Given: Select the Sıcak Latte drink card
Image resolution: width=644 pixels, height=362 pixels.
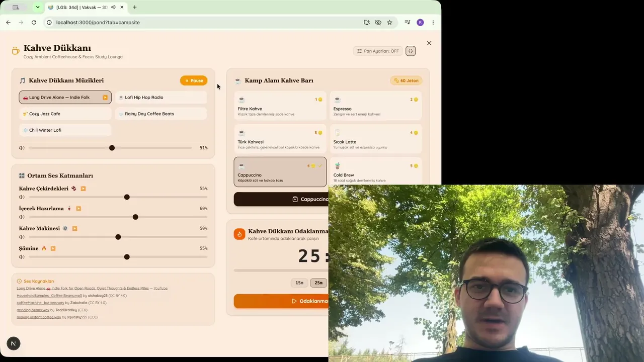Looking at the screenshot, I should point(376,139).
